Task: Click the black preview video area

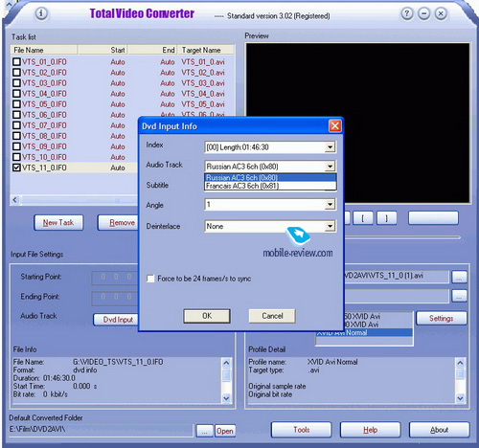Action: pos(357,123)
